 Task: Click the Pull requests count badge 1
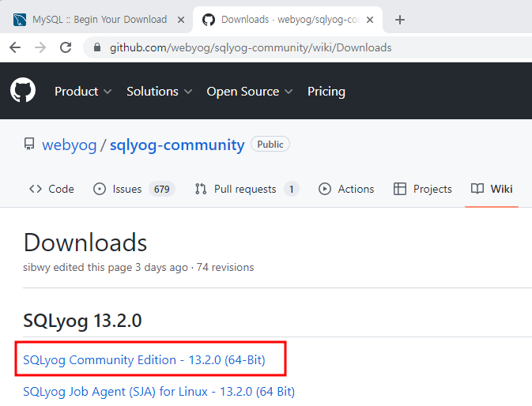292,189
